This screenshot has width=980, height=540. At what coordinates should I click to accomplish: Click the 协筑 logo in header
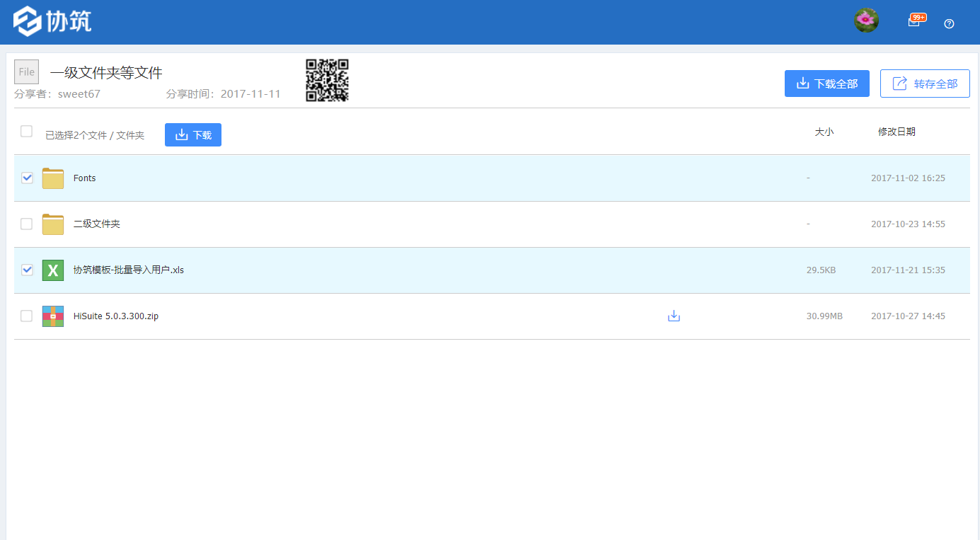tap(53, 21)
